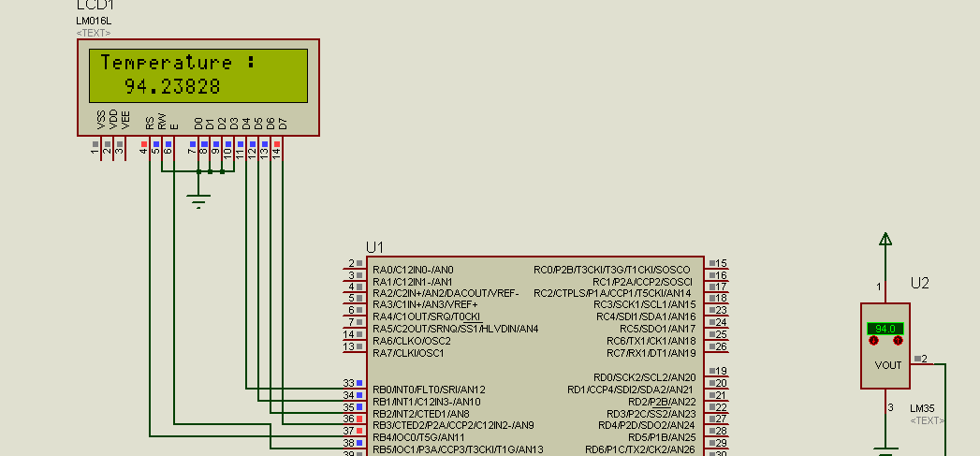Select the LM016L part name label
Screen dimensions: 980x456
(x=94, y=21)
